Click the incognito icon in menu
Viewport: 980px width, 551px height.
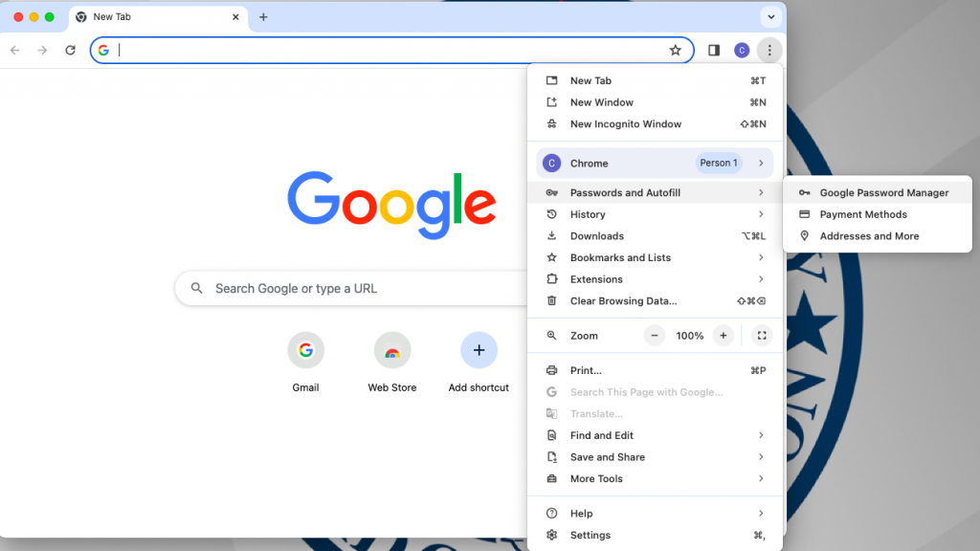(x=551, y=123)
